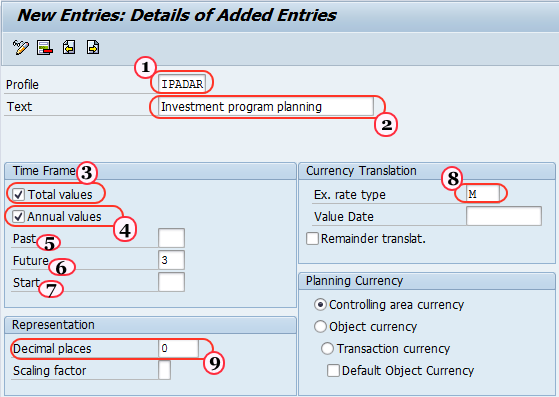Viewport: 559px width, 397px height.
Task: Tick the Default Object Currency checkbox
Action: coord(333,370)
